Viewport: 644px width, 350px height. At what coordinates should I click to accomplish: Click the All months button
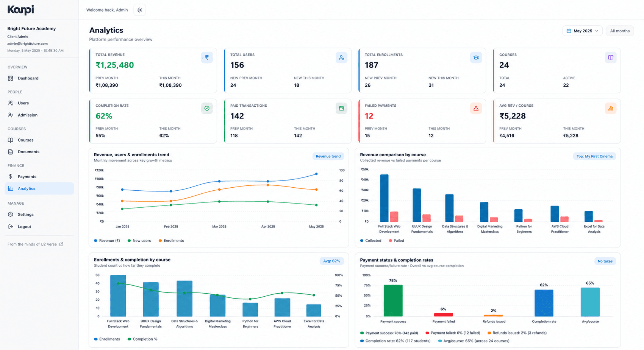(x=620, y=31)
